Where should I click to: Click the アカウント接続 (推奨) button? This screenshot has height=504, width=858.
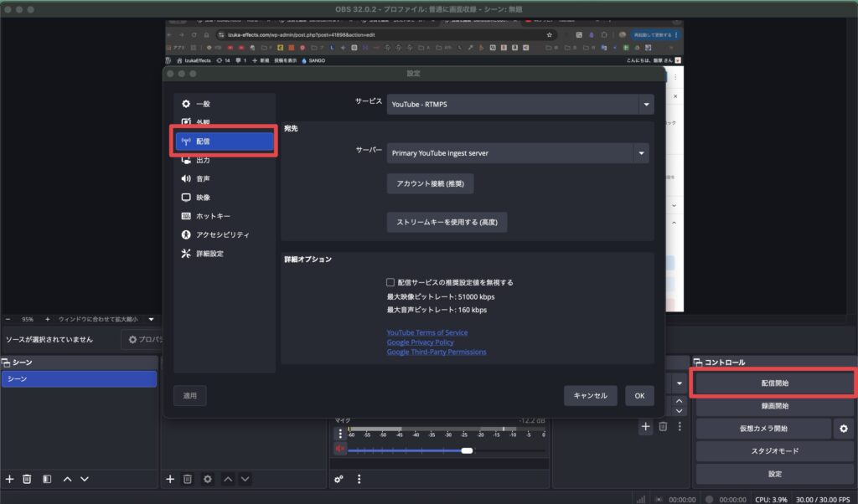point(430,184)
